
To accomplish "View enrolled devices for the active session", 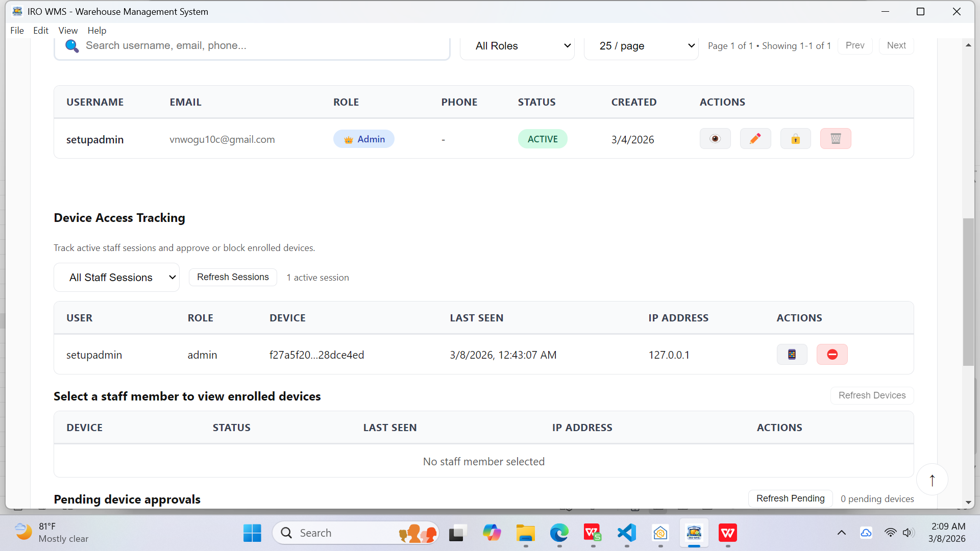I will [x=792, y=354].
